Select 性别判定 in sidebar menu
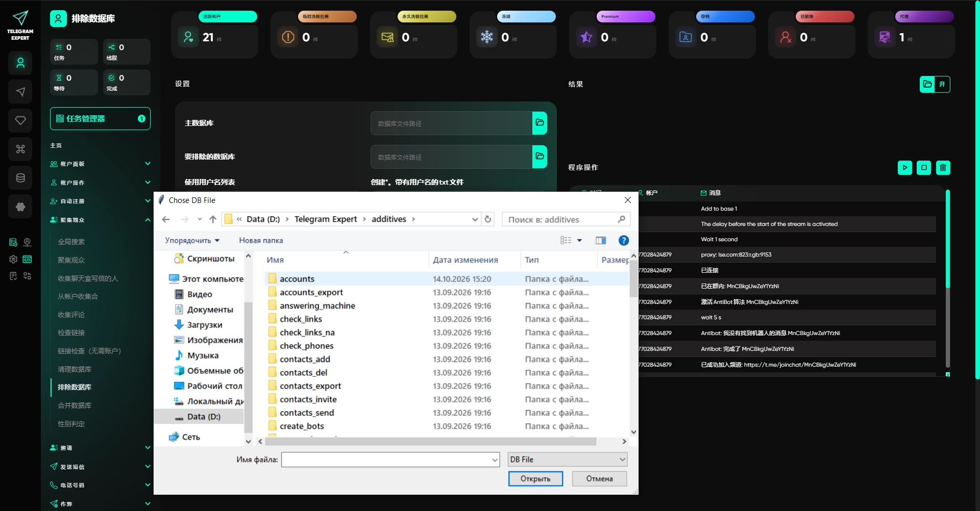 71,424
